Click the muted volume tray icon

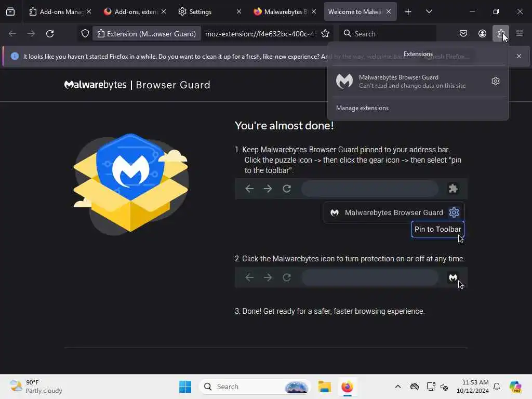click(x=444, y=387)
